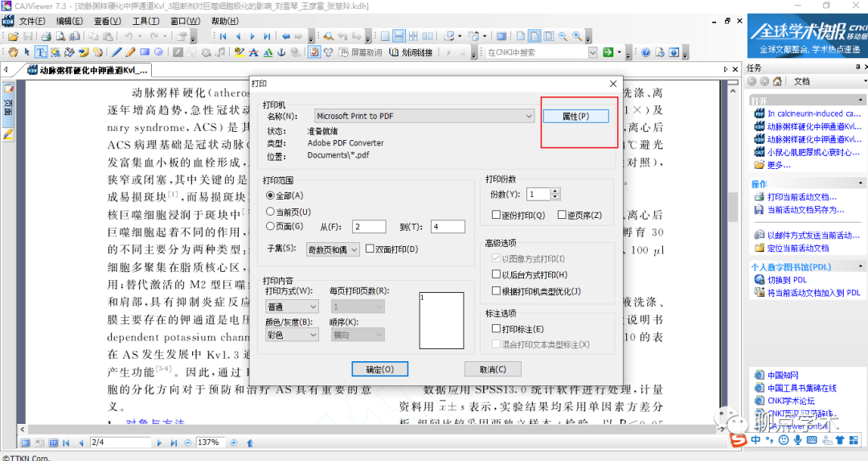The width and height of the screenshot is (868, 461).
Task: Select the blue line drawing tool
Action: [x=117, y=52]
